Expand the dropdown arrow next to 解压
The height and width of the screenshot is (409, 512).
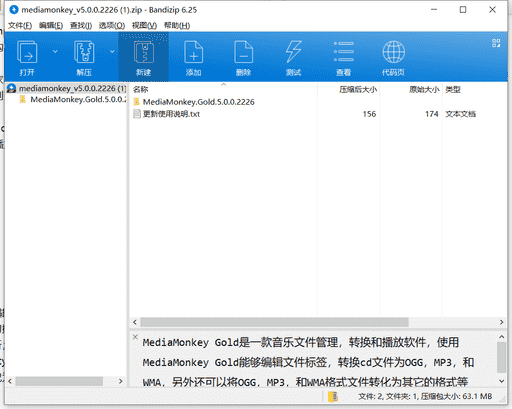[x=112, y=51]
